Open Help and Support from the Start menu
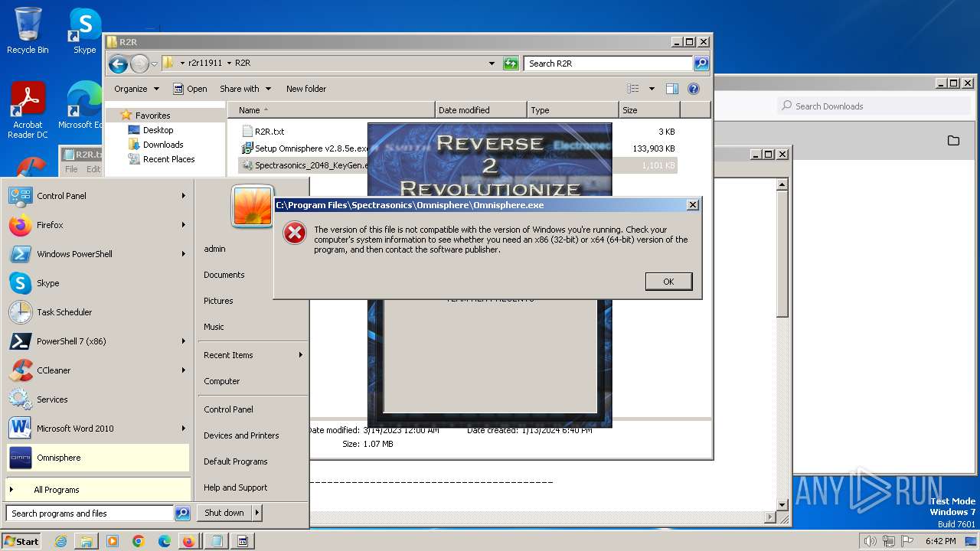Image resolution: width=980 pixels, height=551 pixels. 236,487
